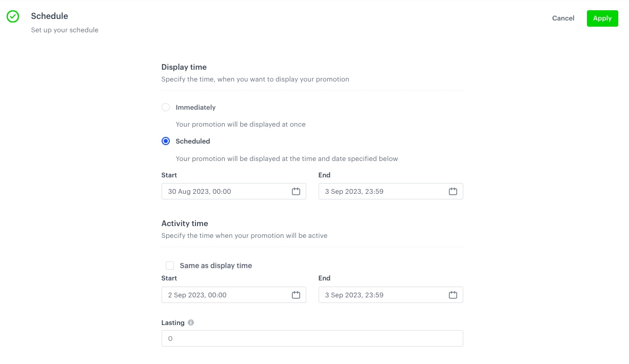629x364 pixels.
Task: Open the calendar picker for display Start date
Action: pos(296,191)
